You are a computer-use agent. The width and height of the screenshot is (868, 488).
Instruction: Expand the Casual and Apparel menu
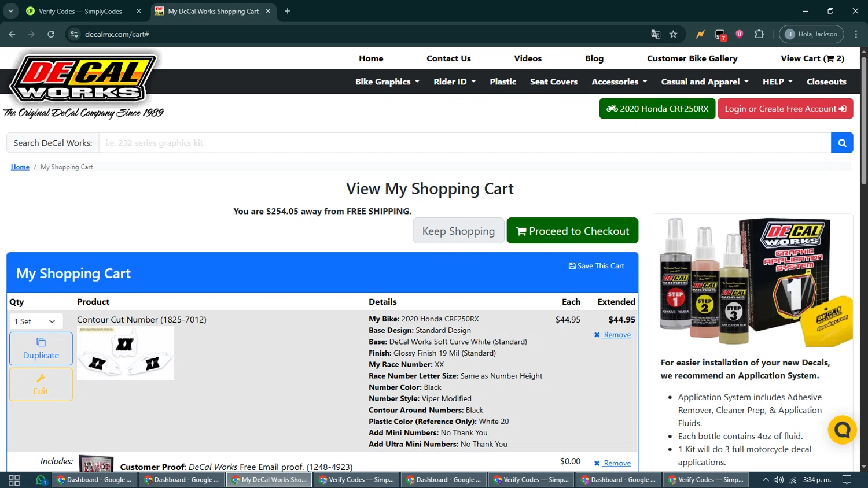705,82
